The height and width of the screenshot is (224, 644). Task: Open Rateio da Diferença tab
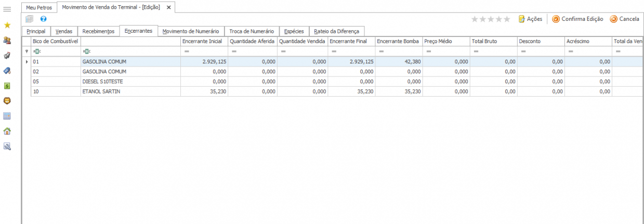pos(337,31)
